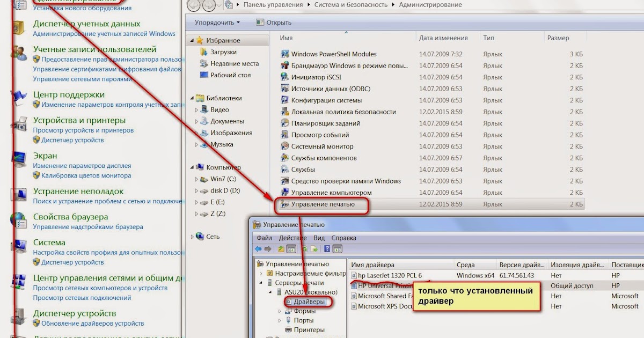
Task: Expand the Видео library node
Action: point(197,110)
